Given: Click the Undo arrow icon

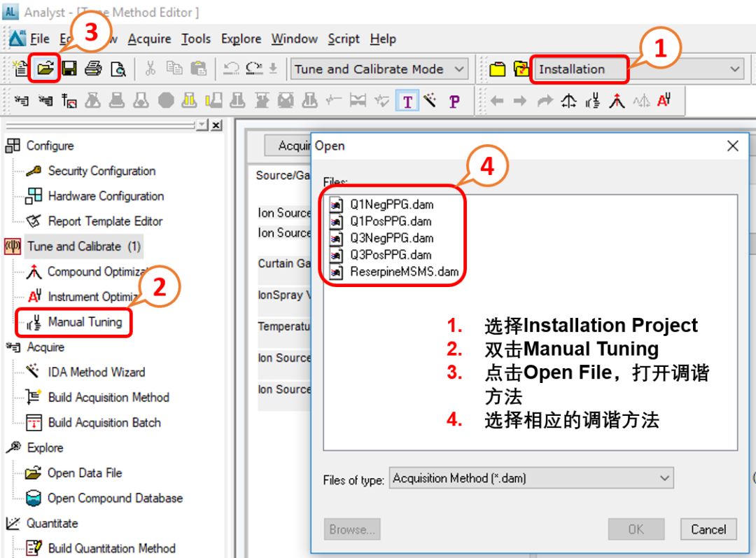Looking at the screenshot, I should (x=232, y=69).
